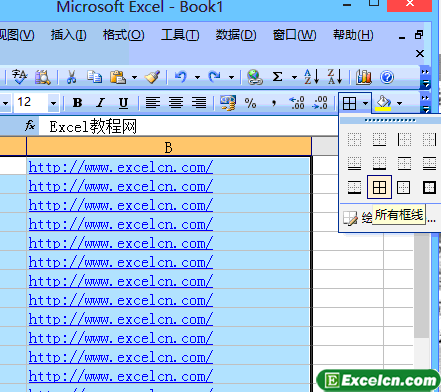Open the Chart Wizard icon

(x=364, y=77)
